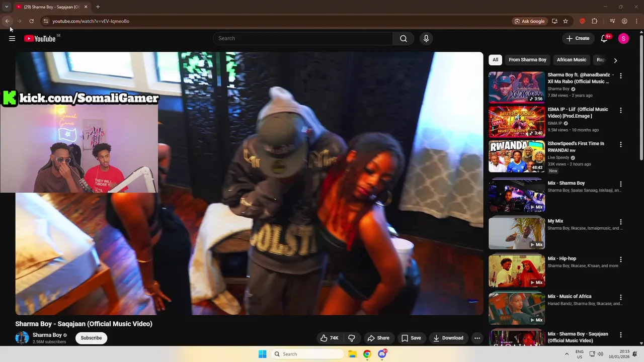The height and width of the screenshot is (362, 644).
Task: Open IShowSpeed's First Time In RWANDA title
Action: [576, 147]
